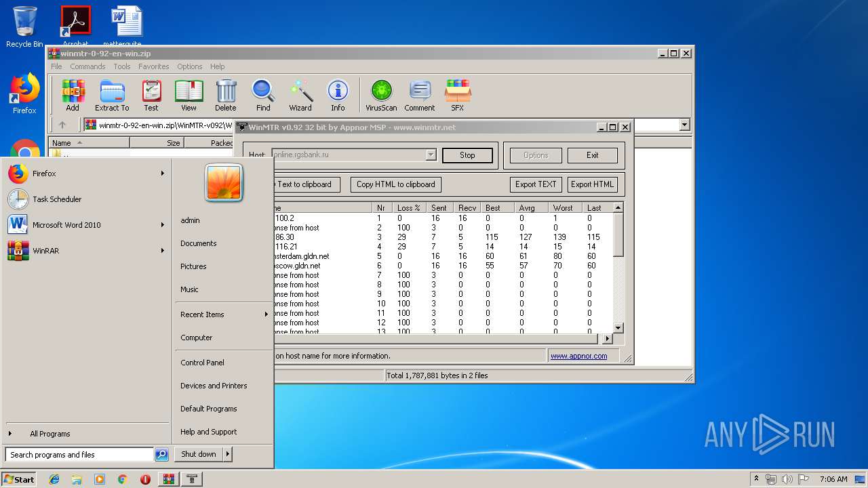Select Firefox shortcut on the desktop
The width and height of the screenshot is (868, 488).
(x=24, y=94)
